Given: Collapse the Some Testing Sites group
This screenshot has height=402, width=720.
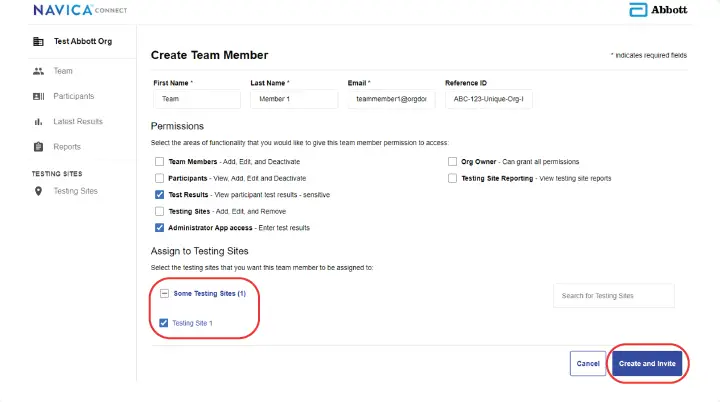Looking at the screenshot, I should [x=164, y=293].
